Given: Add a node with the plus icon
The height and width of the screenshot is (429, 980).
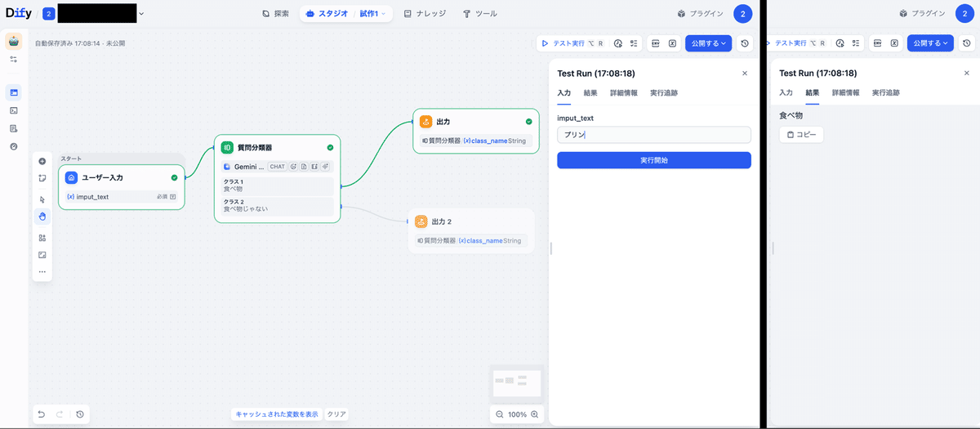Looking at the screenshot, I should (42, 161).
